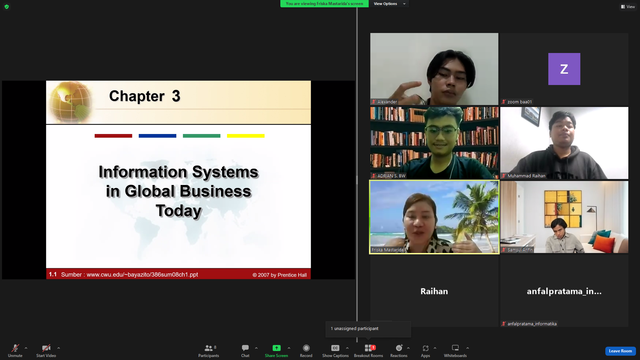Image resolution: width=640 pixels, height=360 pixels.
Task: Click the muted mic icon on Muhammad Raihan label
Action: coord(504,176)
